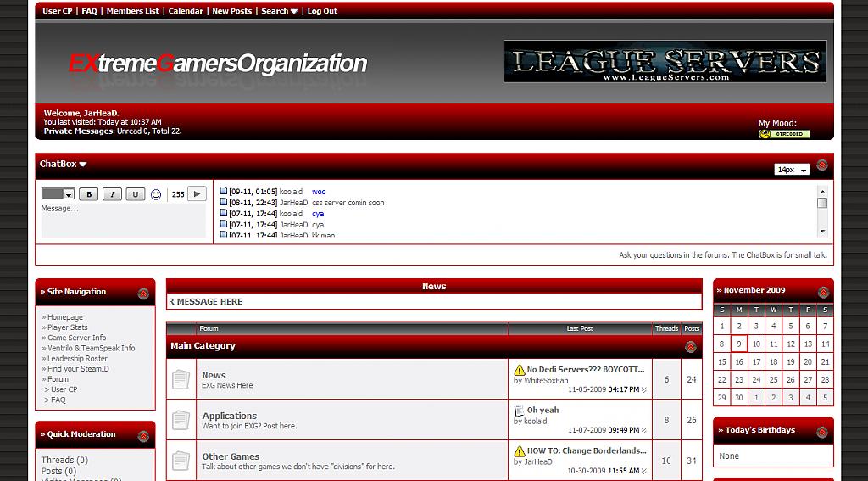Open the Members List page

132,11
